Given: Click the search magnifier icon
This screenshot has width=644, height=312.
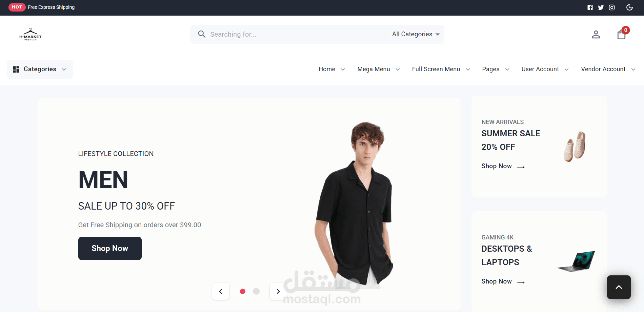Looking at the screenshot, I should coord(202,34).
